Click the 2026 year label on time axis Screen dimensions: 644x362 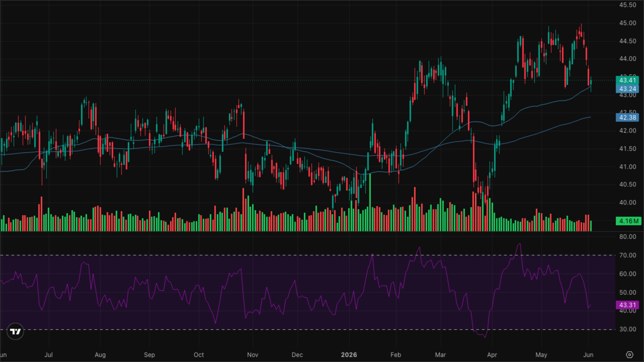pyautogui.click(x=349, y=355)
